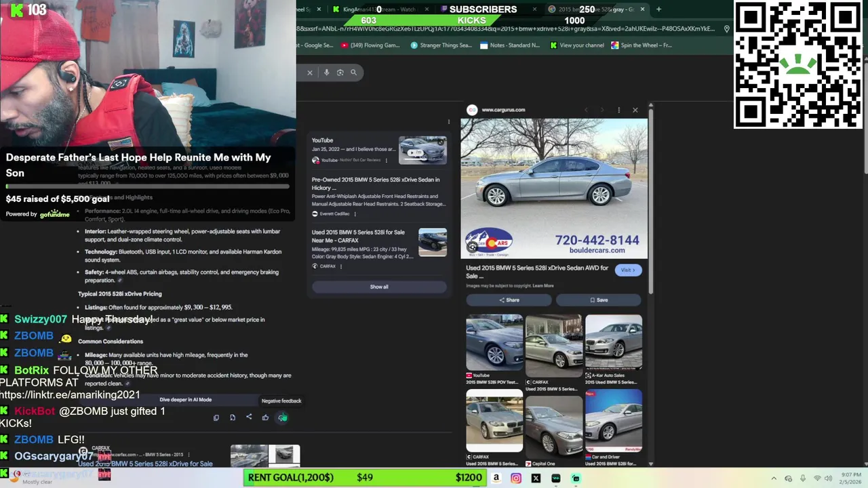Open 'Pre-Owned 2015 BMW 5 Series' Hickory result
Viewport: 868px width, 488px height.
[x=376, y=183]
